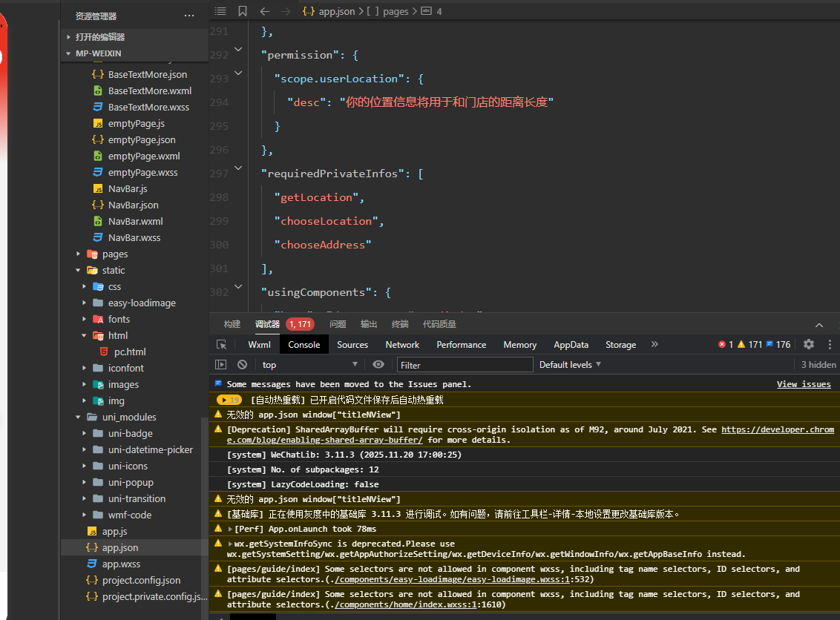Open the top context dropdown
840x620 pixels.
click(309, 365)
